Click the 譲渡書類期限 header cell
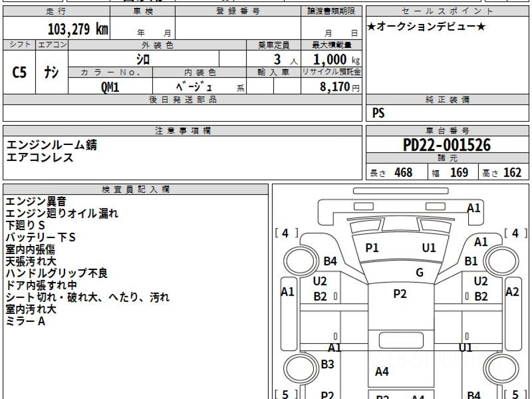 pyautogui.click(x=332, y=12)
